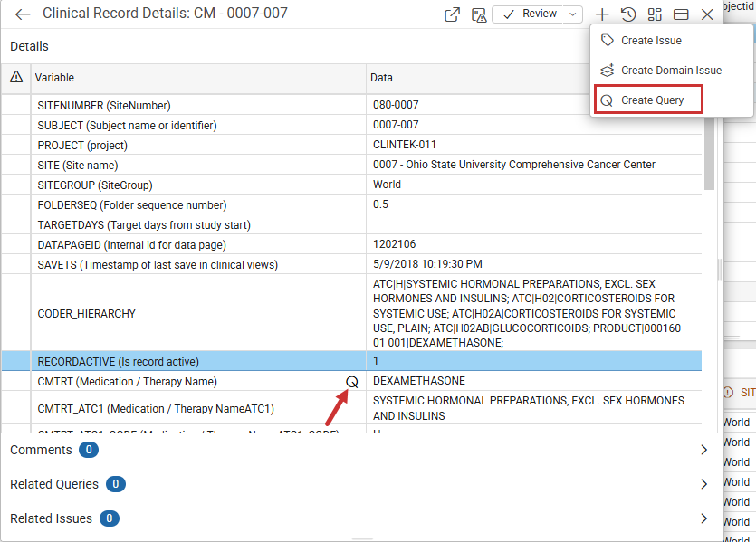Expand the Comments section

[703, 450]
